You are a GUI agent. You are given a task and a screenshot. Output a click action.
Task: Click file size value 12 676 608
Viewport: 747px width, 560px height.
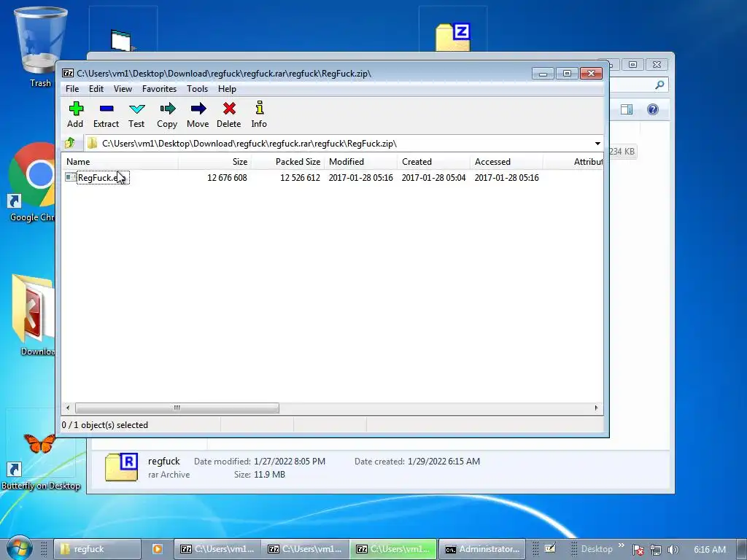228,178
